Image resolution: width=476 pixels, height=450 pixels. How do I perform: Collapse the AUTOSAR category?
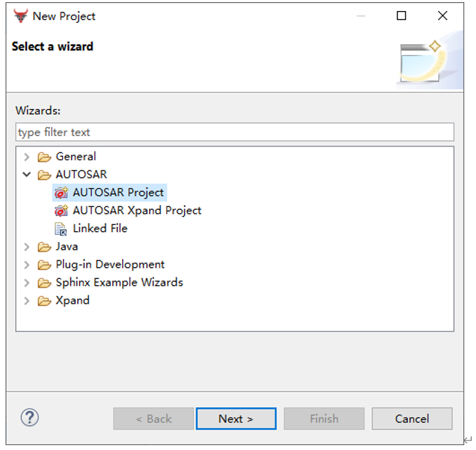coord(27,175)
